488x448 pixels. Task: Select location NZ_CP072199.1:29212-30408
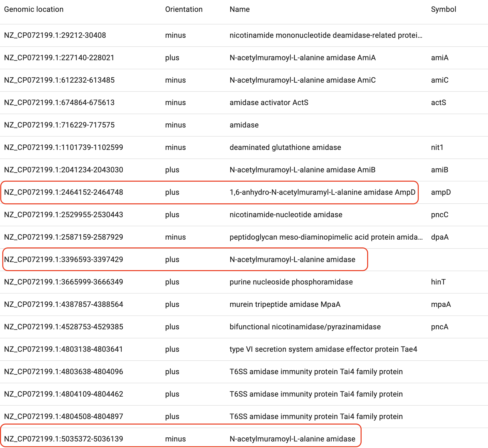[x=55, y=35]
